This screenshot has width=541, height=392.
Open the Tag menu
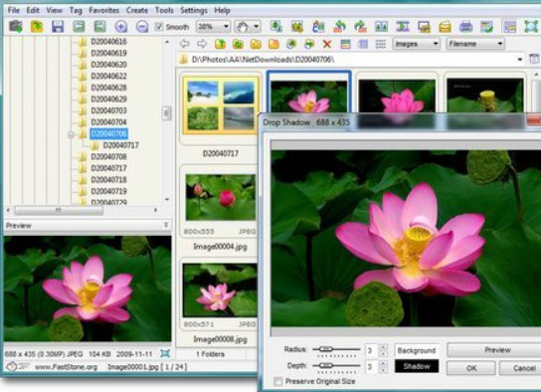click(x=76, y=10)
